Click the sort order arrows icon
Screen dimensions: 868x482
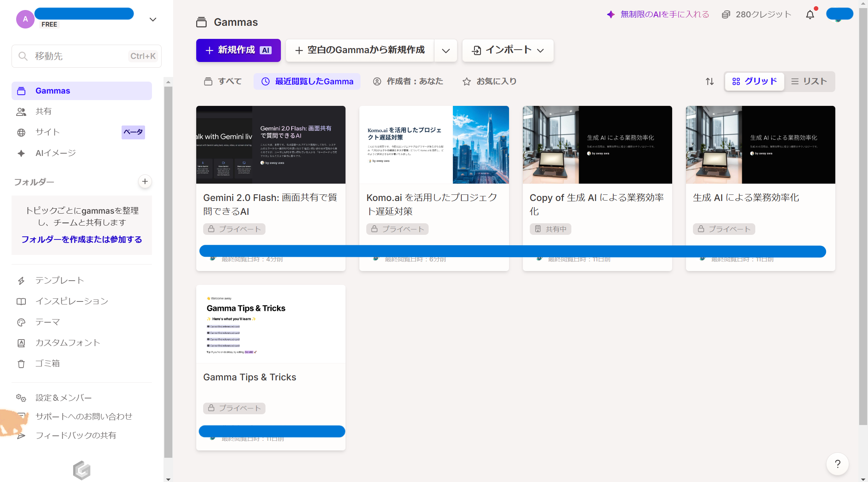point(709,81)
